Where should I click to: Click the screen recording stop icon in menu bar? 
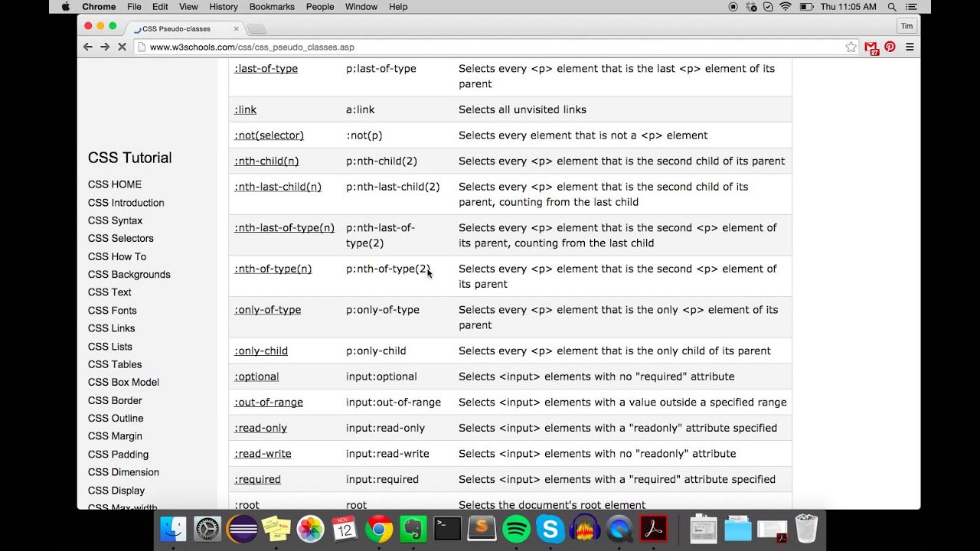(x=733, y=7)
